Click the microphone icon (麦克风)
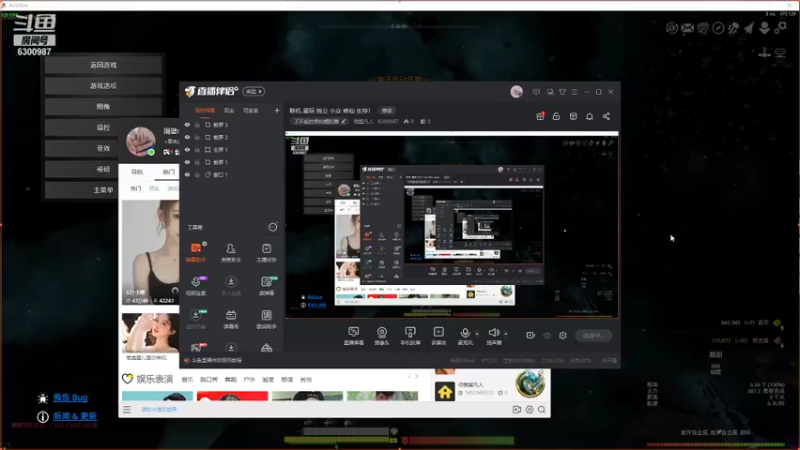The image size is (800, 450). tap(465, 333)
